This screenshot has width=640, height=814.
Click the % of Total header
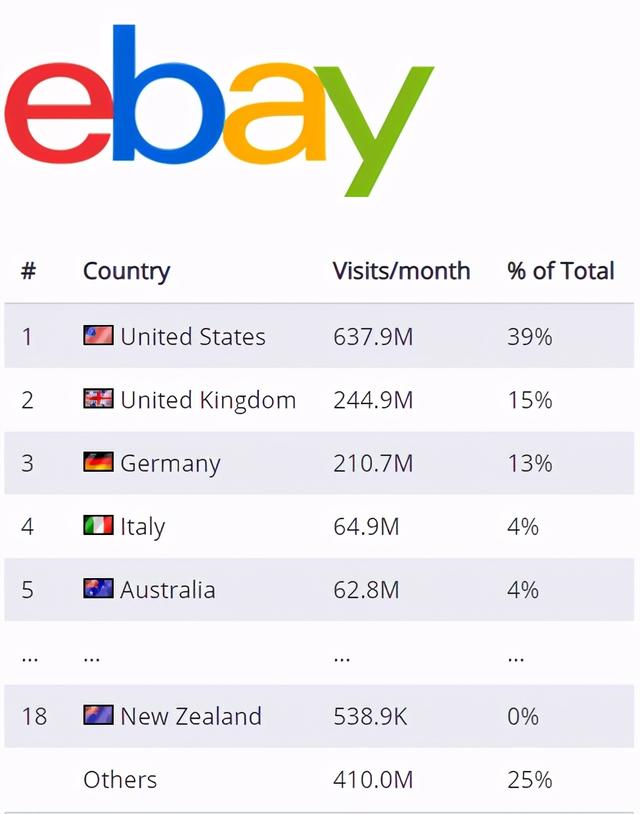[x=561, y=271]
